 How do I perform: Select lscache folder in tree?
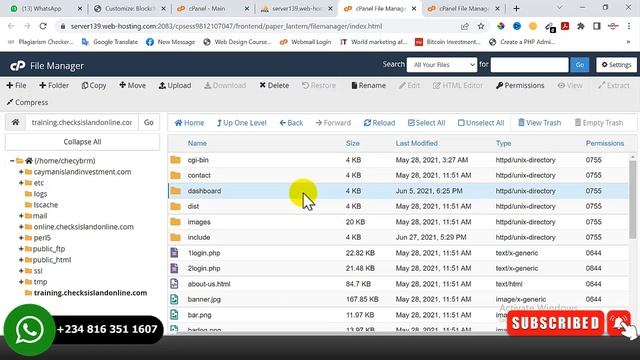pos(45,205)
